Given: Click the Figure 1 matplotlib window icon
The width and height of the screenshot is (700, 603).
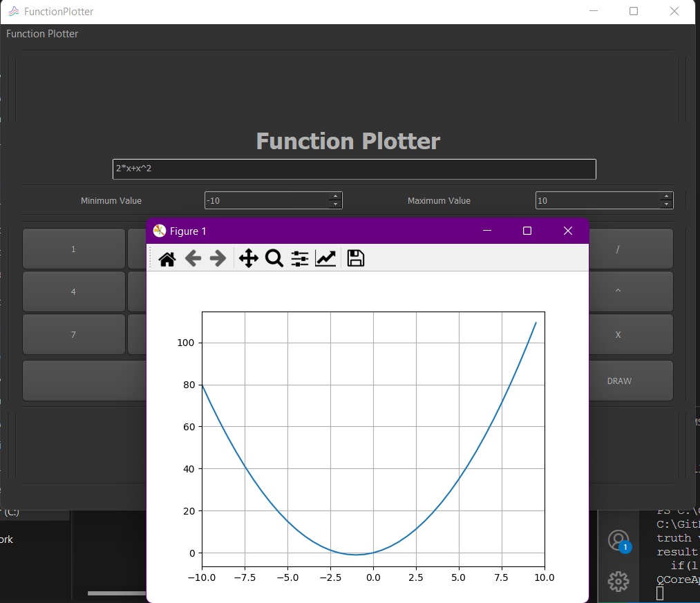Looking at the screenshot, I should tap(160, 231).
